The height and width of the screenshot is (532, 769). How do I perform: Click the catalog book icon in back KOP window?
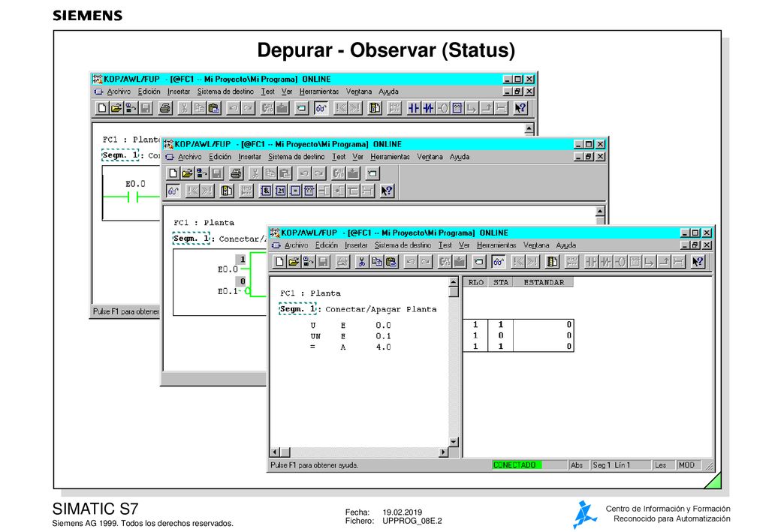375,108
